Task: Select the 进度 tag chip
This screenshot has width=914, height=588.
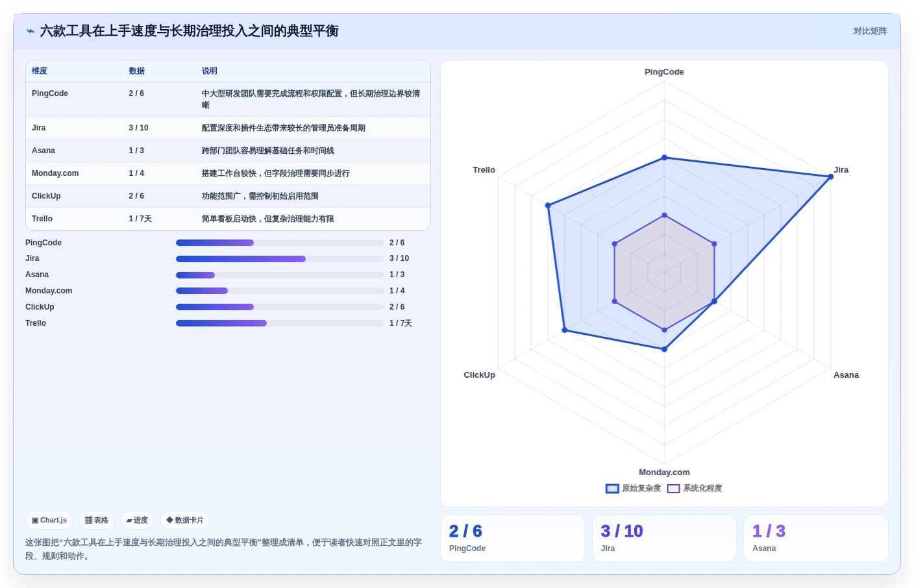Action: pyautogui.click(x=137, y=521)
